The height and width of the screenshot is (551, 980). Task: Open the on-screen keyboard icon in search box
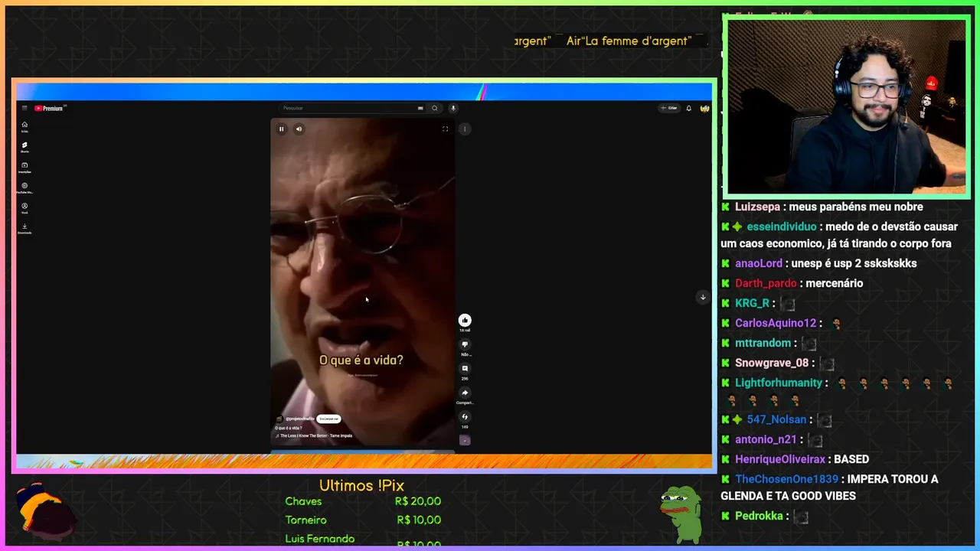(x=420, y=108)
